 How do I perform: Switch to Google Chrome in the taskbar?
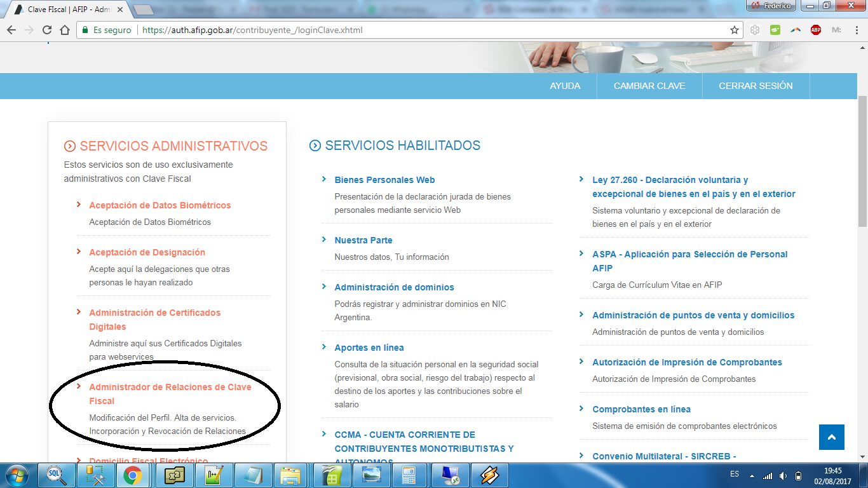click(133, 475)
